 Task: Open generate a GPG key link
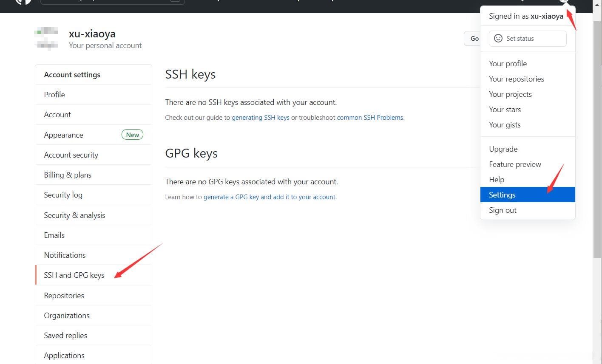point(270,197)
